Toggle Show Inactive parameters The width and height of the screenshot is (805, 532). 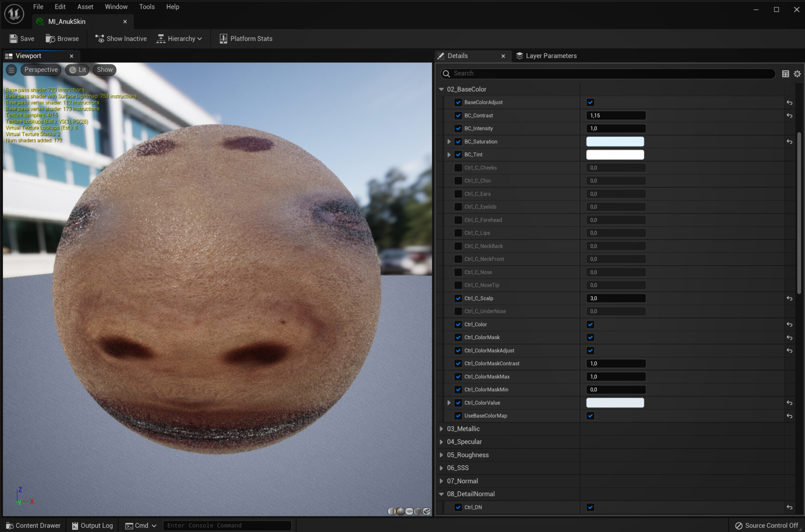tap(121, 39)
